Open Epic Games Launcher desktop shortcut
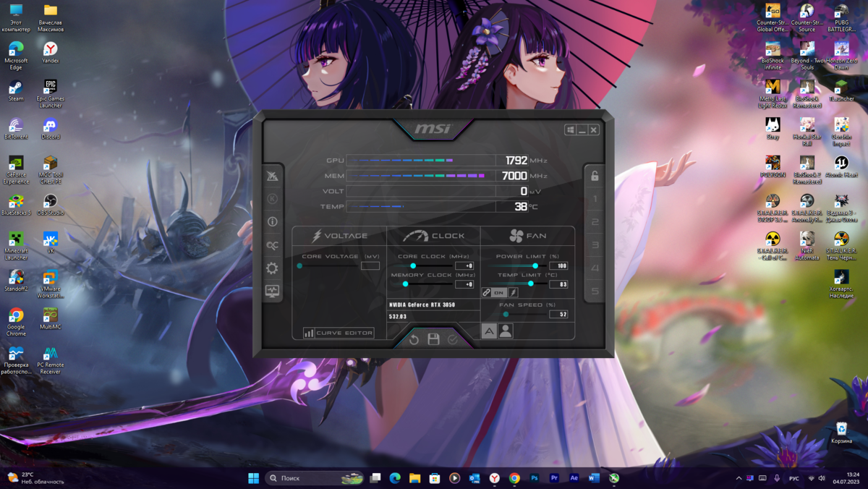The image size is (868, 489). point(50,93)
